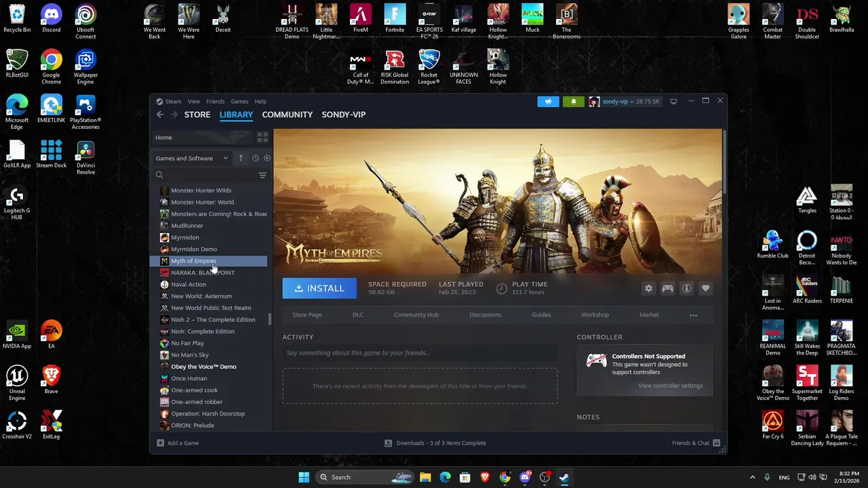
Task: Open Downloads status at bottom
Action: [435, 443]
